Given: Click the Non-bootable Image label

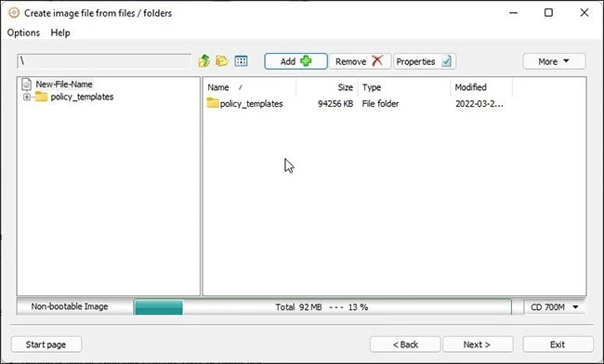Looking at the screenshot, I should pyautogui.click(x=70, y=306).
